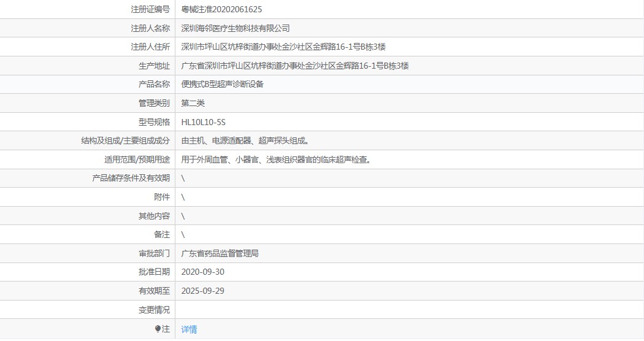Click the intended-use text beginning 用于外周血管
644x341 pixels.
coord(277,159)
